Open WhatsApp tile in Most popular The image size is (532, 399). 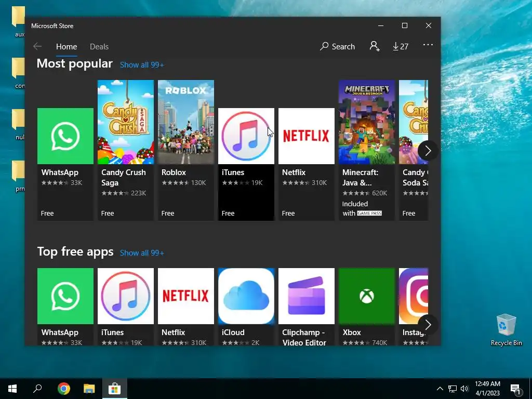[x=65, y=164]
